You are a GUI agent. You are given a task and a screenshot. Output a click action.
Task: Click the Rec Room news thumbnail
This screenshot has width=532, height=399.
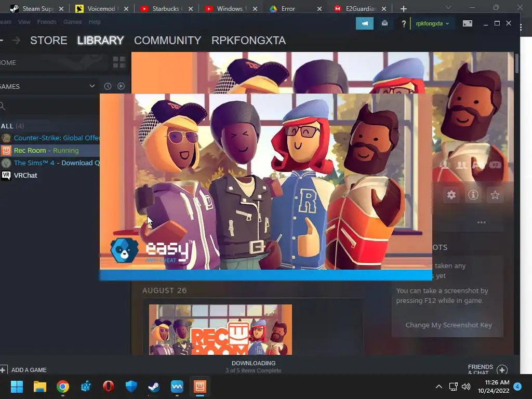click(220, 330)
